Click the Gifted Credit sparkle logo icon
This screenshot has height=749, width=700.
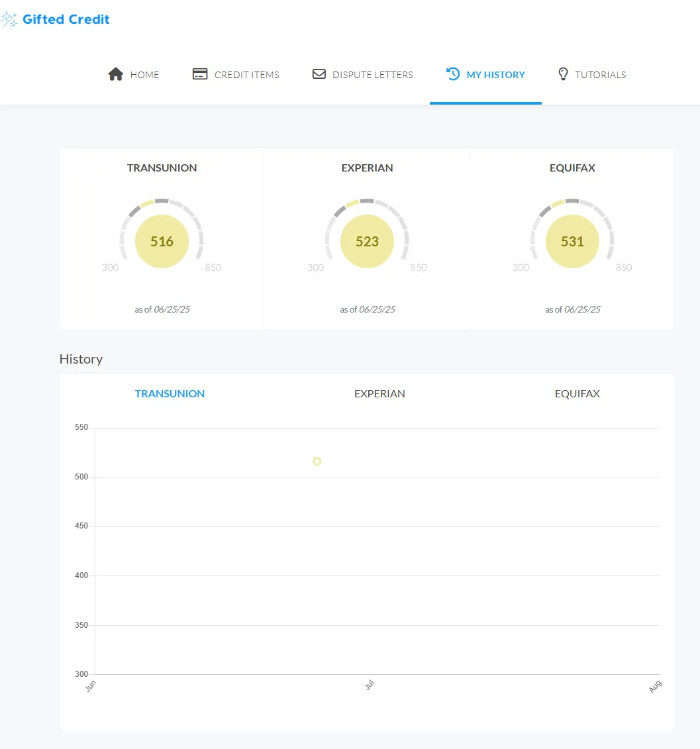tap(9, 20)
